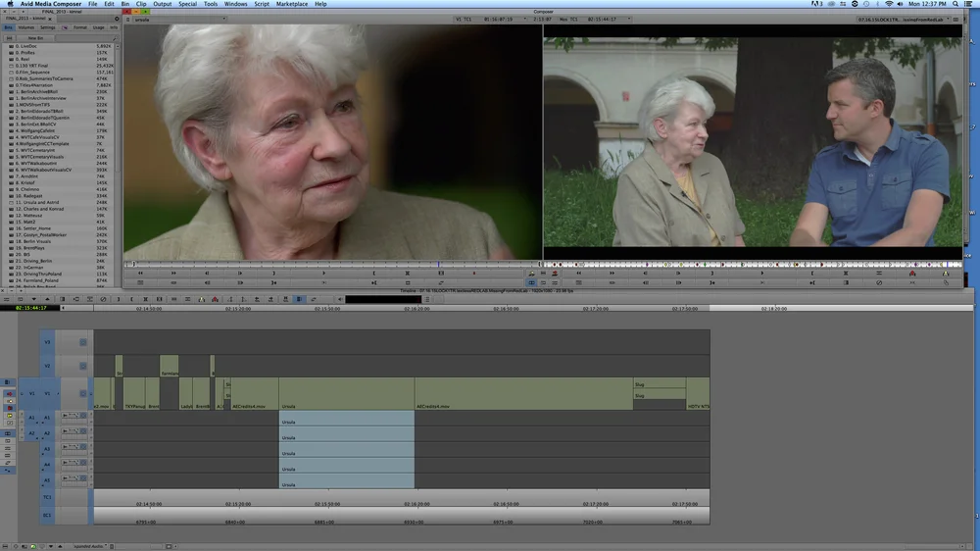Screen dimensions: 980x551
Task: Switch to the Usage tab
Action: coord(99,27)
